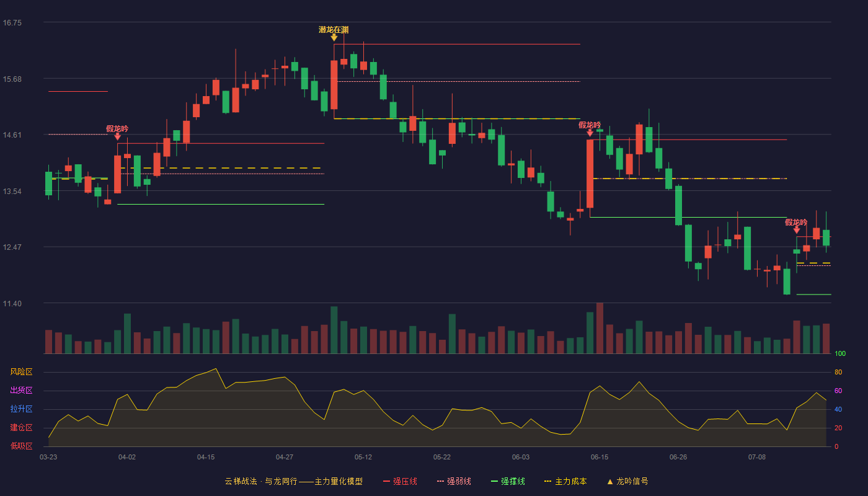The width and height of the screenshot is (868, 496).
Task: Click the 06-26 date axis label
Action: [x=678, y=458]
